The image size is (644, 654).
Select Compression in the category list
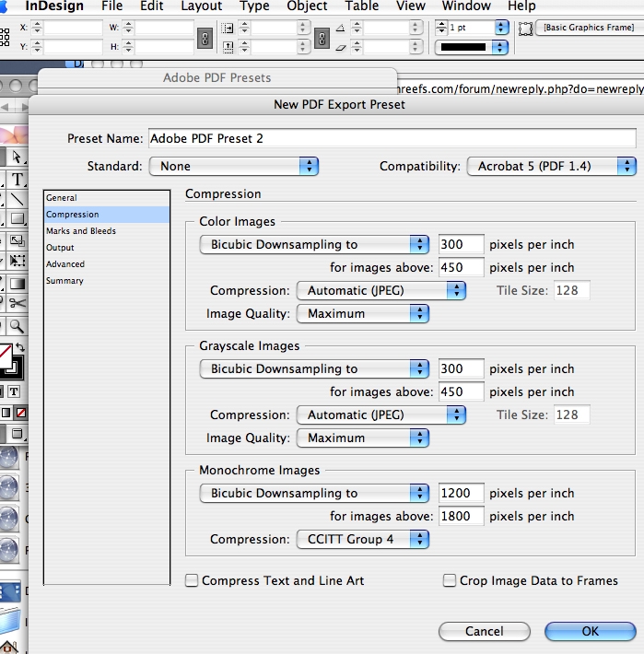click(x=107, y=215)
